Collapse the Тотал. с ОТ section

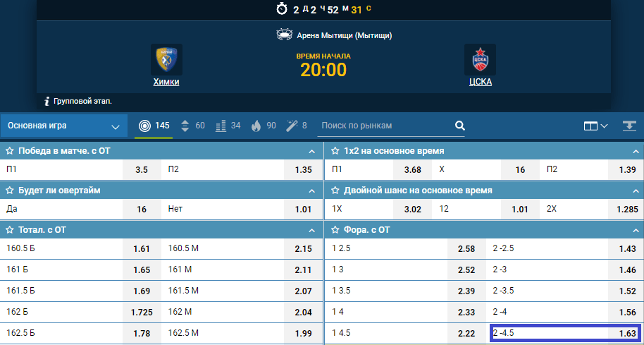[311, 230]
